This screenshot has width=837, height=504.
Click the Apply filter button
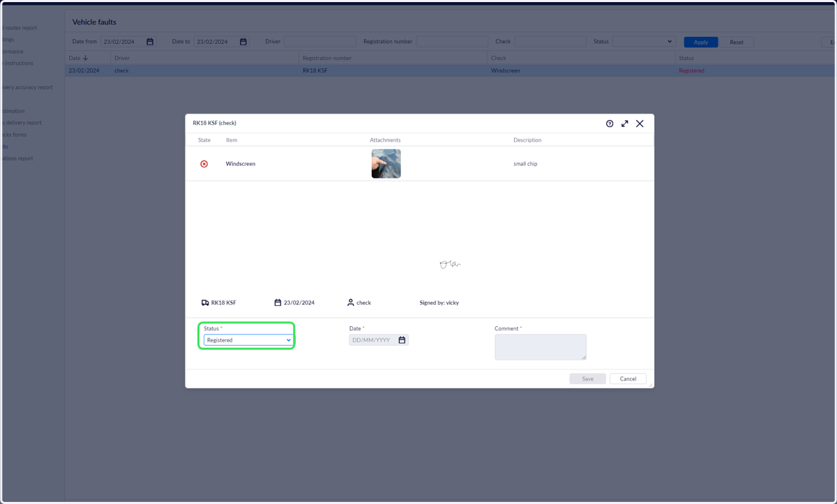point(701,42)
